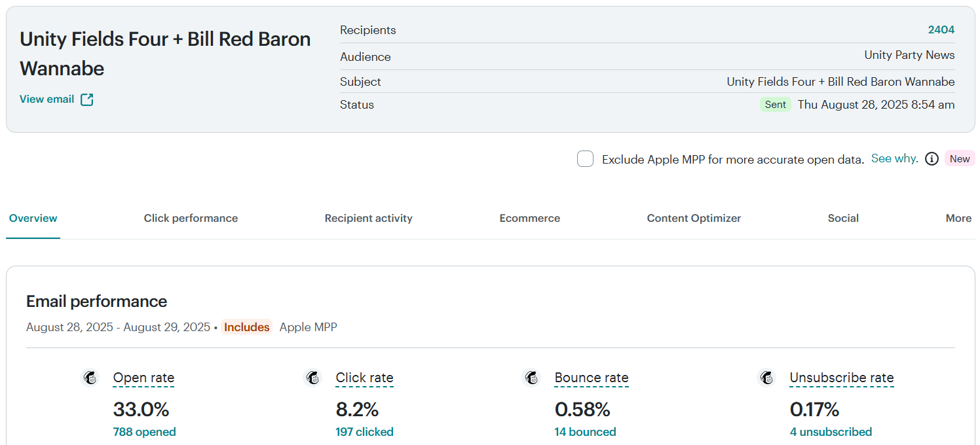Image resolution: width=980 pixels, height=445 pixels.
Task: Open the Recipient activity tab
Action: 369,219
